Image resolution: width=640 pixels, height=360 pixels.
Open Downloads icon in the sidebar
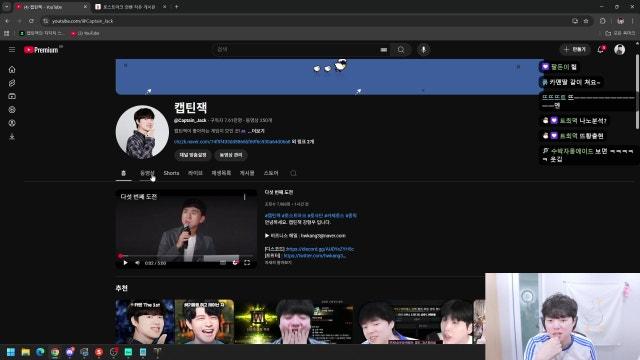(x=12, y=137)
